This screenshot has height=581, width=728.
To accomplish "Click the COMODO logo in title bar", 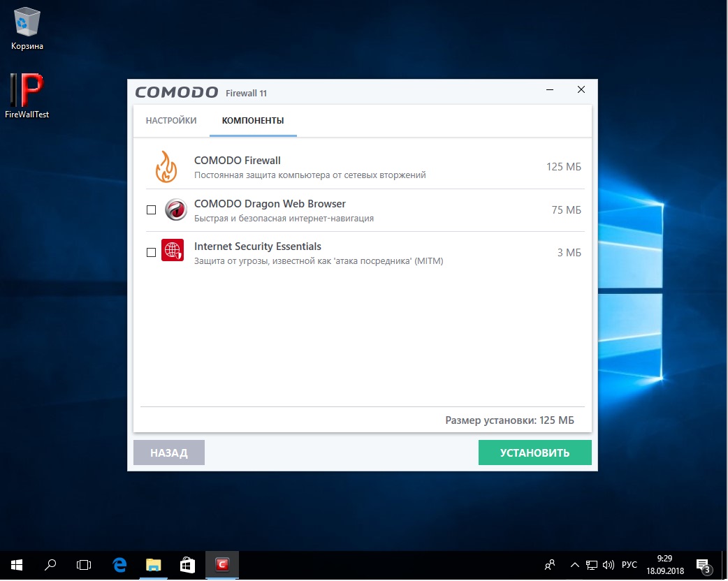I will point(177,92).
